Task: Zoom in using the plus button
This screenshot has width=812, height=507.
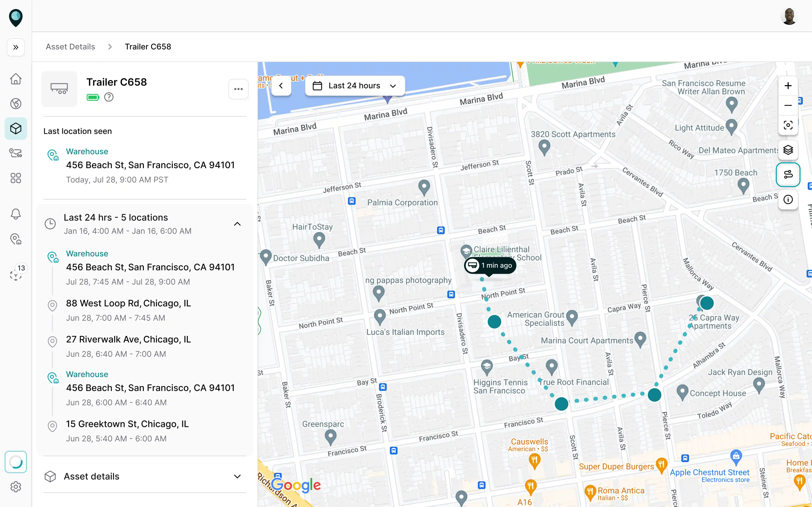Action: tap(788, 86)
